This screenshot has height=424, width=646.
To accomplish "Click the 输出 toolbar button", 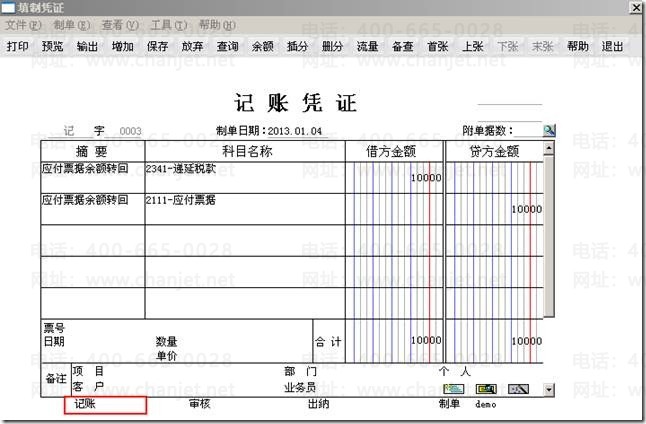I will click(87, 46).
